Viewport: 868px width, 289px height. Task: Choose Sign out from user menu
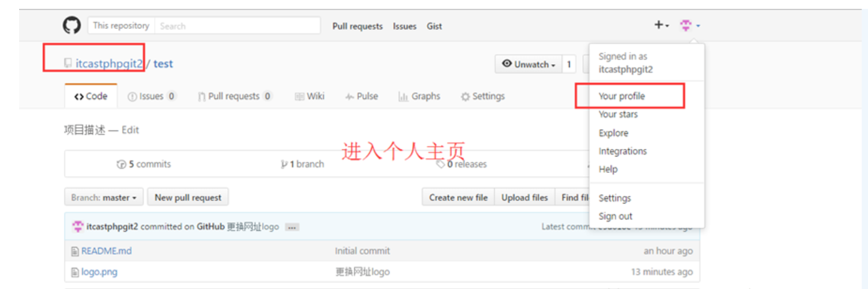click(x=616, y=216)
